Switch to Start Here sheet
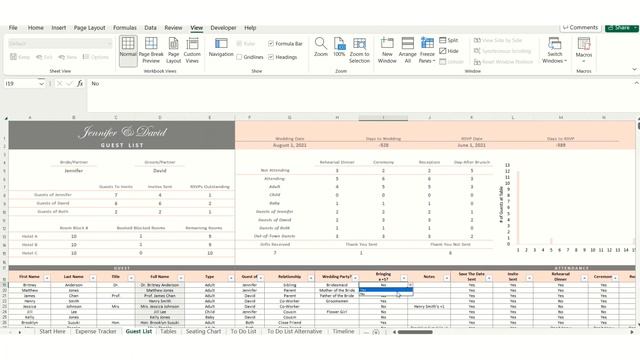The height and width of the screenshot is (360, 640). pyautogui.click(x=52, y=331)
